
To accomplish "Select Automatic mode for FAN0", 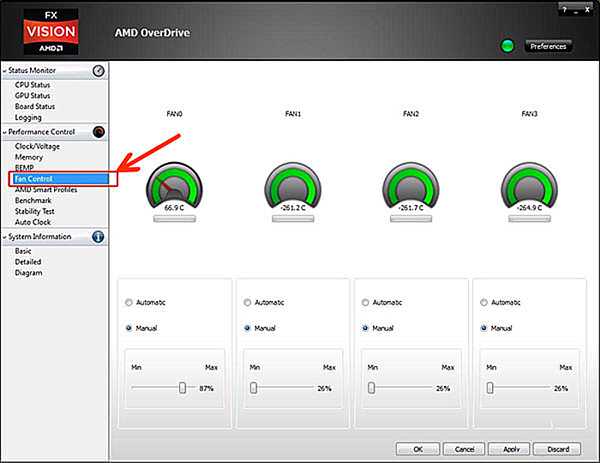I will click(x=129, y=302).
